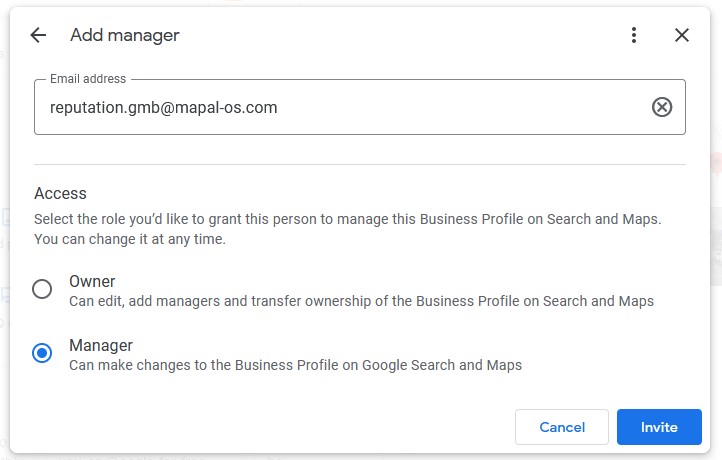Click the Owner role label text

pos(92,281)
